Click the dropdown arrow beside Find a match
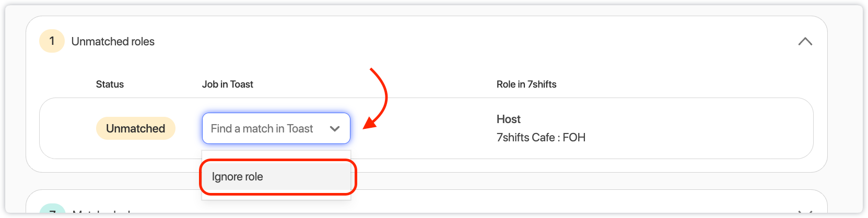Screen dimensions: 868x218 [335, 129]
